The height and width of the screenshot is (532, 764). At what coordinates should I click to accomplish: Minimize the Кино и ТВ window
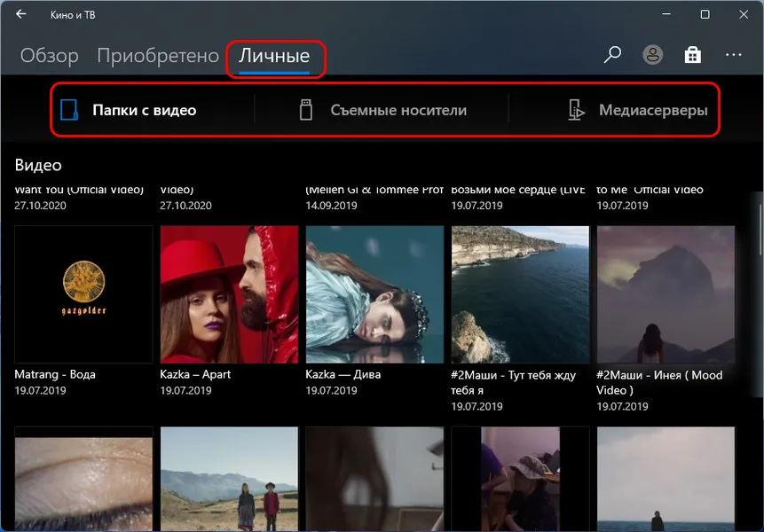coord(666,14)
